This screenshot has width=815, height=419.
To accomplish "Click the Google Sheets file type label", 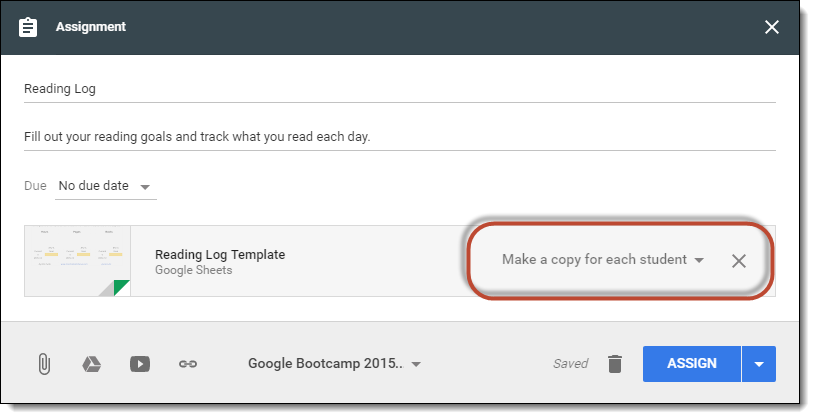I will coord(193,270).
